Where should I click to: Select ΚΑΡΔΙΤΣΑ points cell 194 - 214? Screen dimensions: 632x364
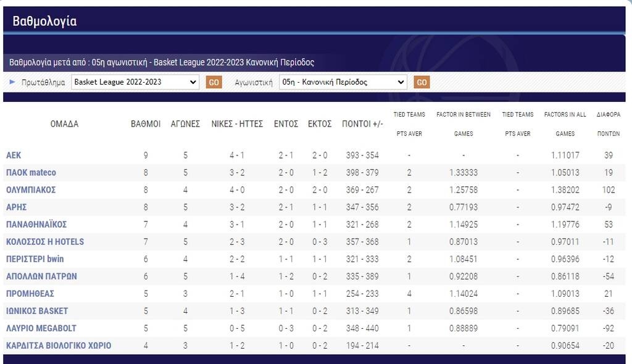pyautogui.click(x=362, y=346)
